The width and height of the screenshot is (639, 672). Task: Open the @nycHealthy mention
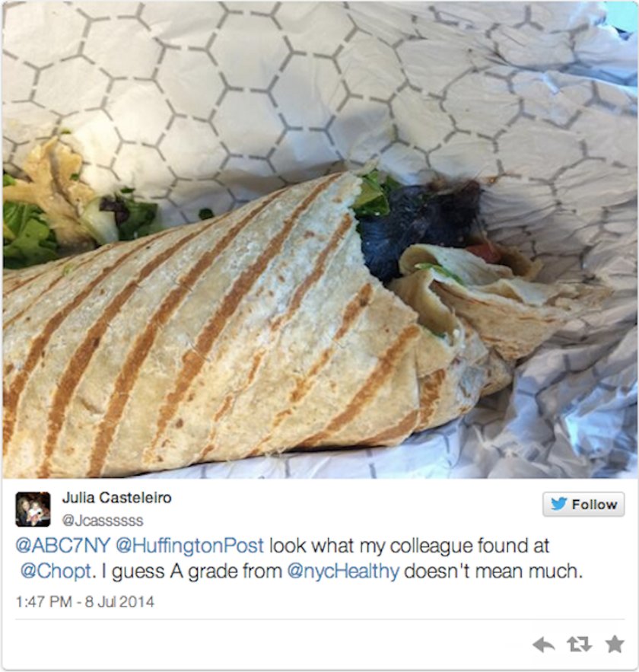point(343,572)
